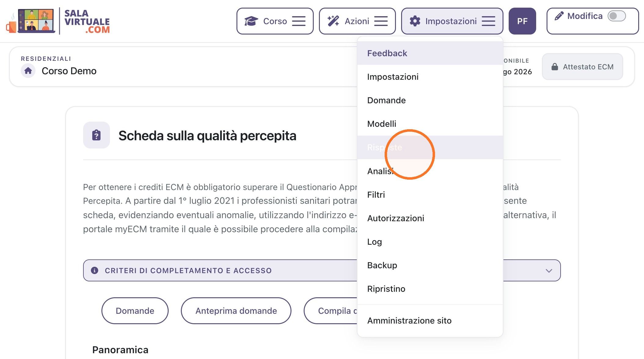Select Filtri menu entry
The image size is (644, 359).
tap(430, 194)
